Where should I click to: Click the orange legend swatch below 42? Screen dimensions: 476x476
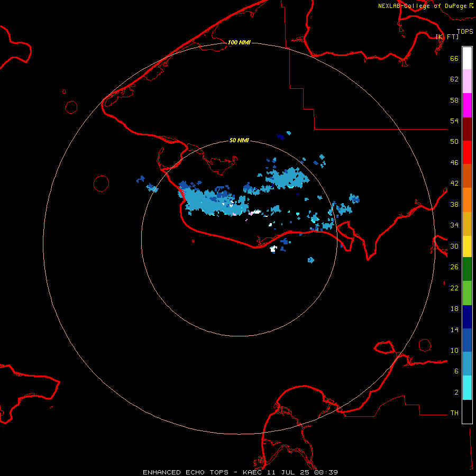(467, 199)
